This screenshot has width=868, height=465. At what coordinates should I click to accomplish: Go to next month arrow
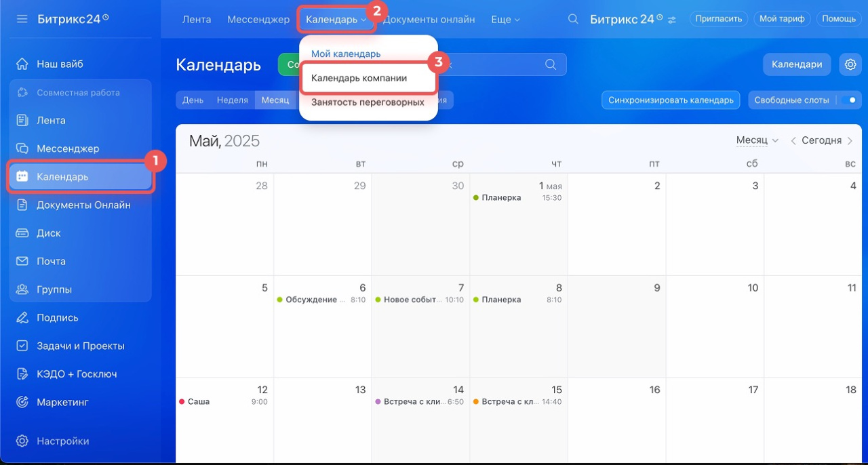(x=848, y=141)
